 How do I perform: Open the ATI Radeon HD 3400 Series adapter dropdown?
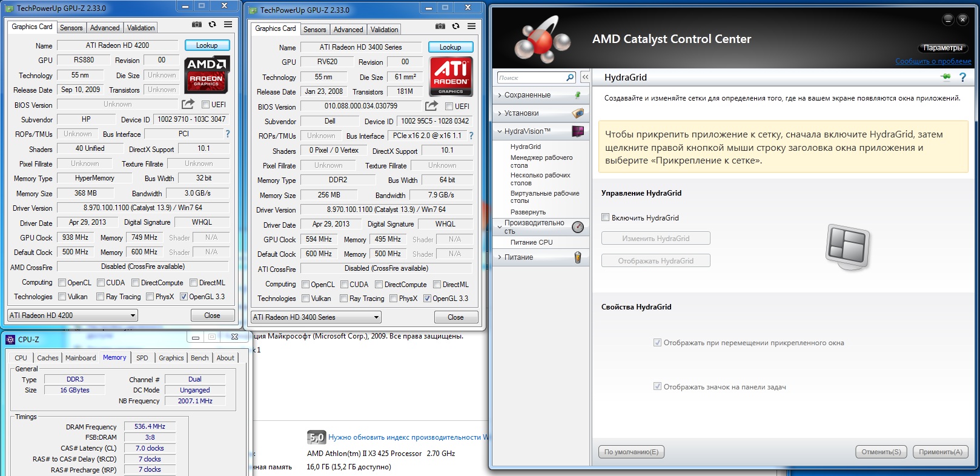click(x=316, y=317)
